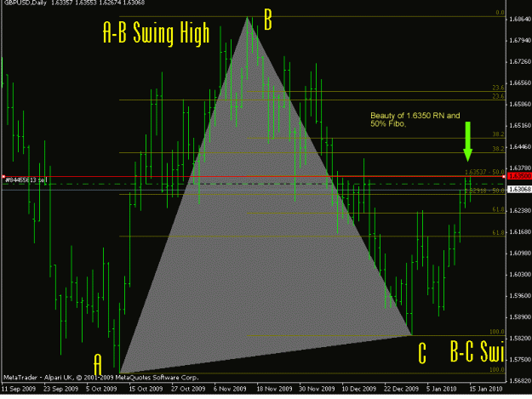Click the red 1.63500 price tag
This screenshot has height=399, width=532.
519,176
